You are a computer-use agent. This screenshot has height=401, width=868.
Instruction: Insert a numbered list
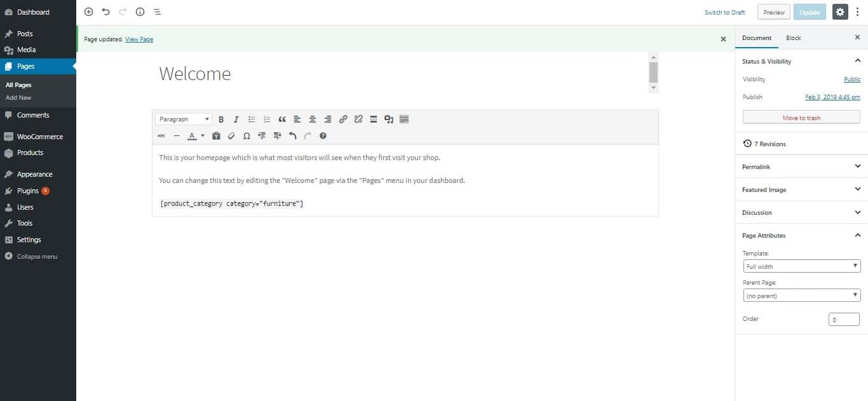(x=267, y=119)
